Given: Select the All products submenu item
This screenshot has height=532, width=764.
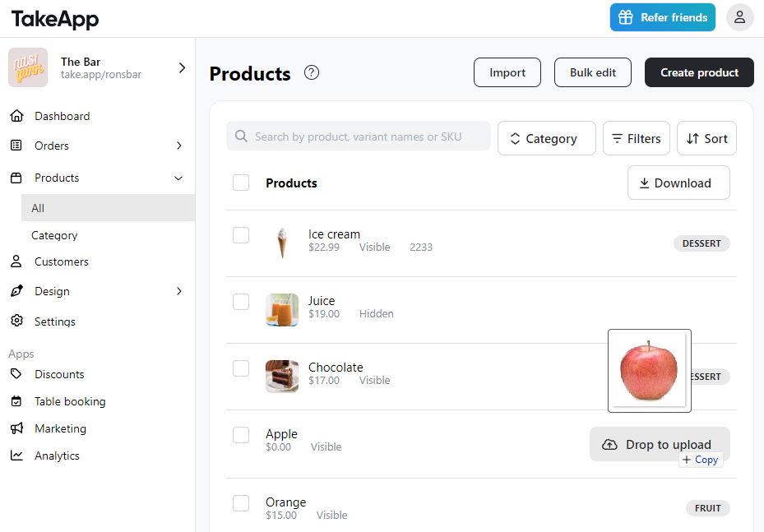Looking at the screenshot, I should pos(109,208).
